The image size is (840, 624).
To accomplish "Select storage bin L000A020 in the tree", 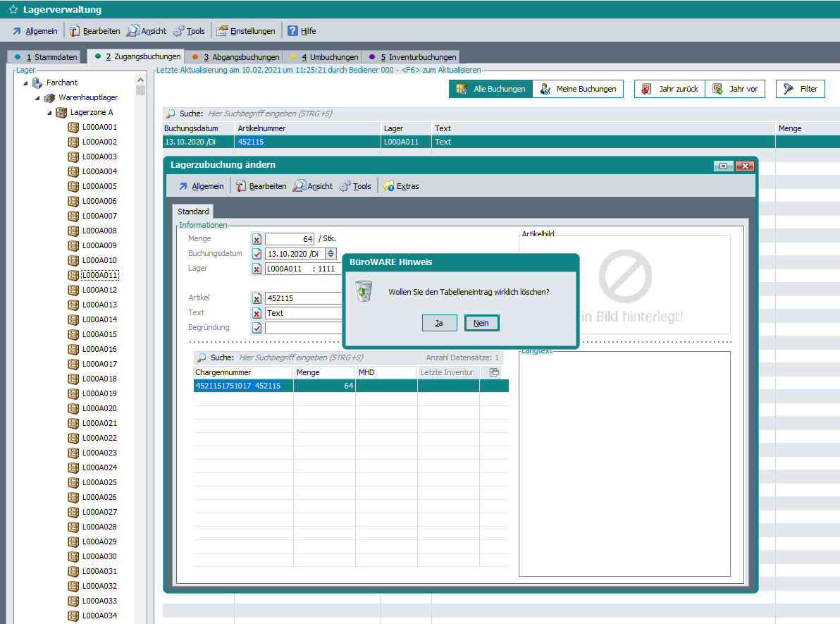I will coord(99,409).
